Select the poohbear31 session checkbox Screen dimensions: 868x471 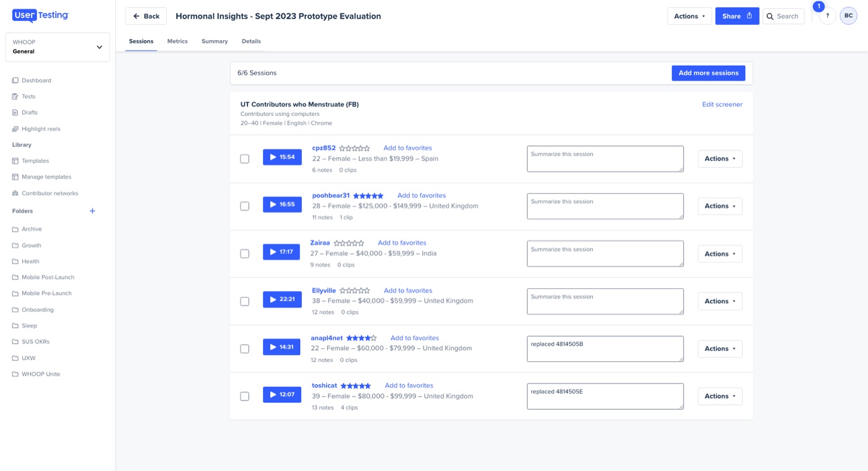pyautogui.click(x=245, y=206)
